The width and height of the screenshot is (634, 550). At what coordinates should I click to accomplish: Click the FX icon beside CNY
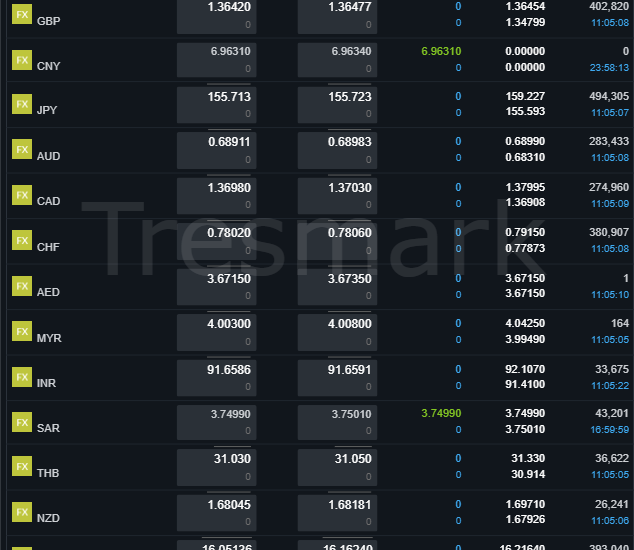[x=22, y=59]
